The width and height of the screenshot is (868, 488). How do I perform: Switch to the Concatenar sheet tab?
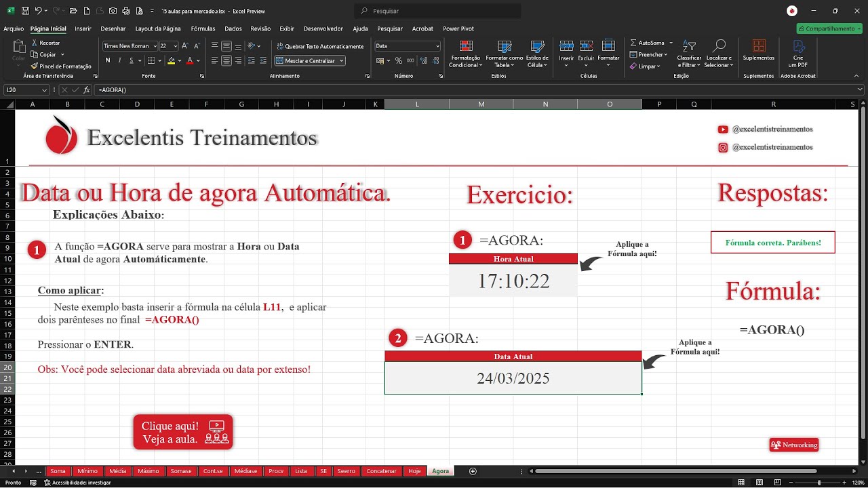(381, 471)
